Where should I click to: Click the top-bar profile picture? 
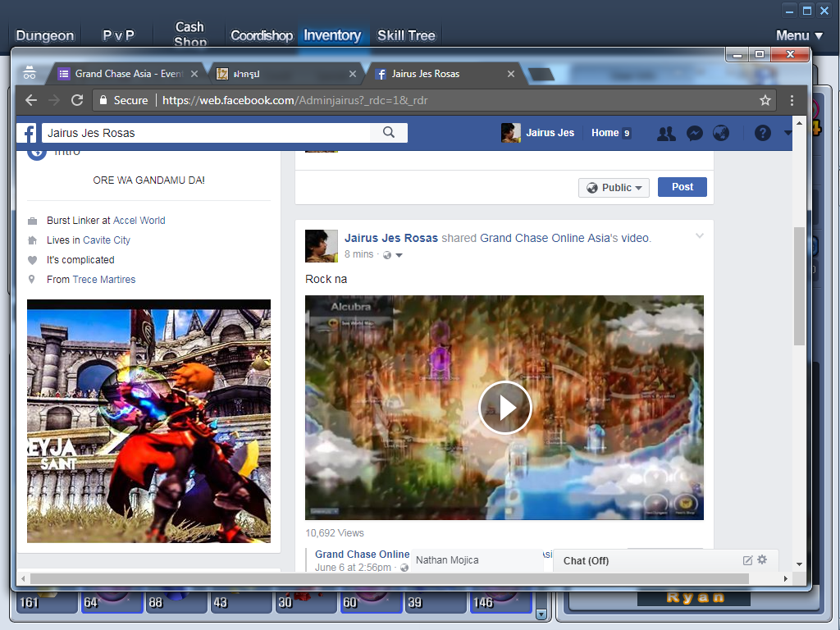coord(510,133)
